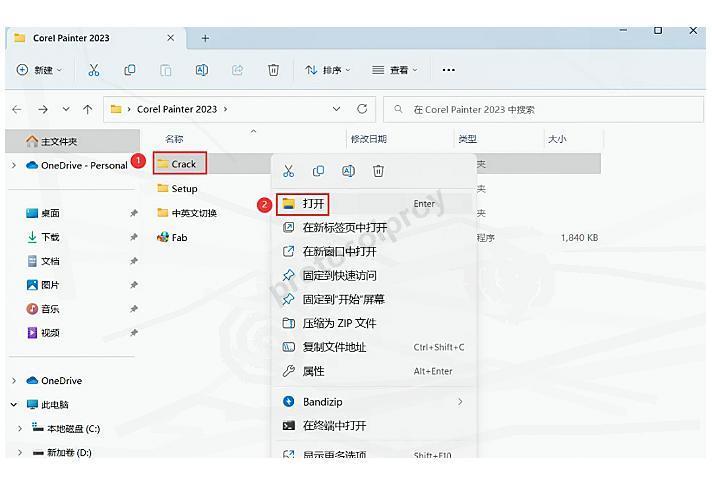Sort by Type (类型) column header

[x=467, y=139]
